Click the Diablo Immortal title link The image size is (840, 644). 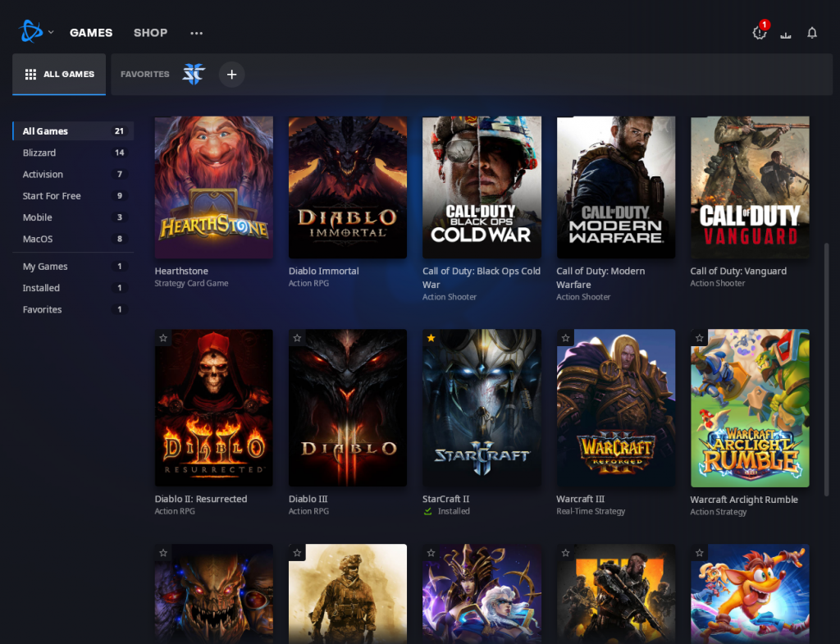click(323, 271)
